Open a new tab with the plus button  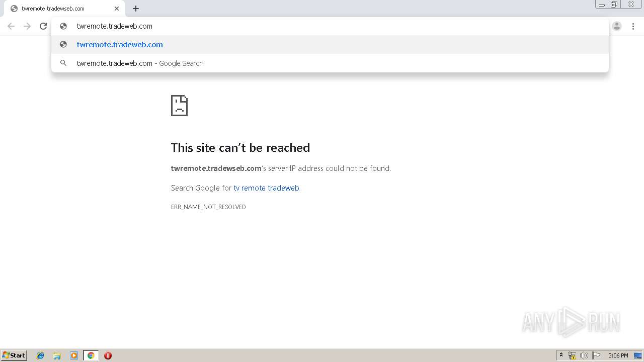[136, 9]
